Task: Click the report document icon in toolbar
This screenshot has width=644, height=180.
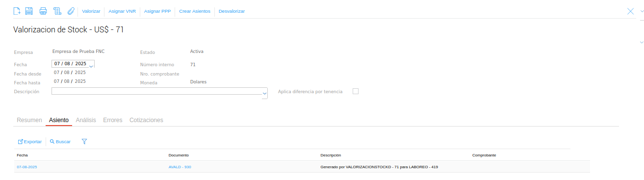Action: tap(57, 11)
